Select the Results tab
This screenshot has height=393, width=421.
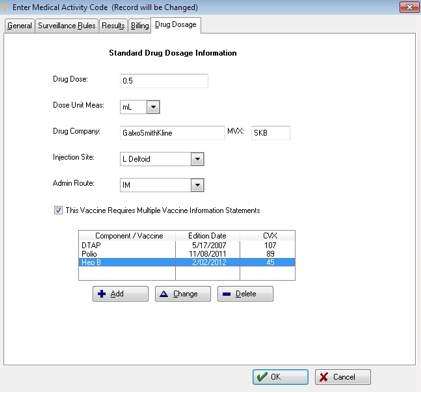pos(113,26)
